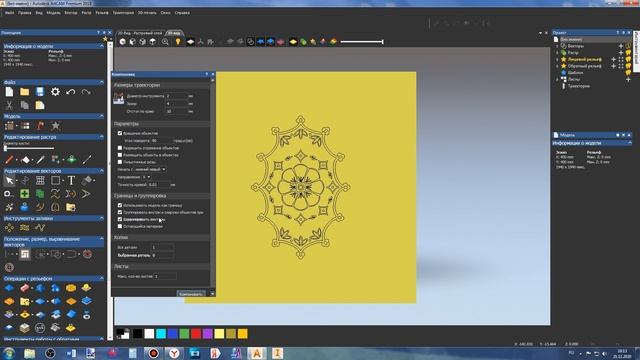Viewport: 640px width, 360px height.
Task: Select the cyan color swatch
Action: point(161,334)
